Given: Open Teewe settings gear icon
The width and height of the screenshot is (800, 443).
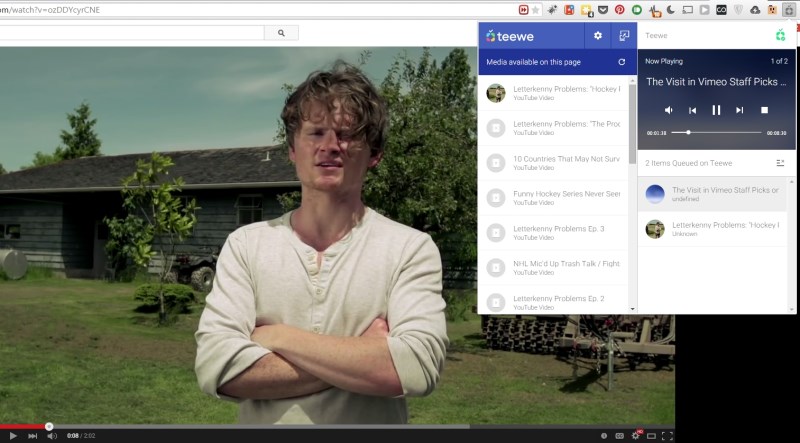Looking at the screenshot, I should coord(598,36).
